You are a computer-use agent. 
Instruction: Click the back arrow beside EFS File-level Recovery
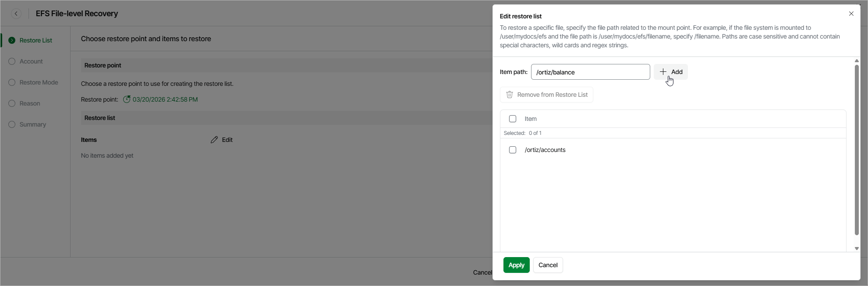click(x=16, y=14)
